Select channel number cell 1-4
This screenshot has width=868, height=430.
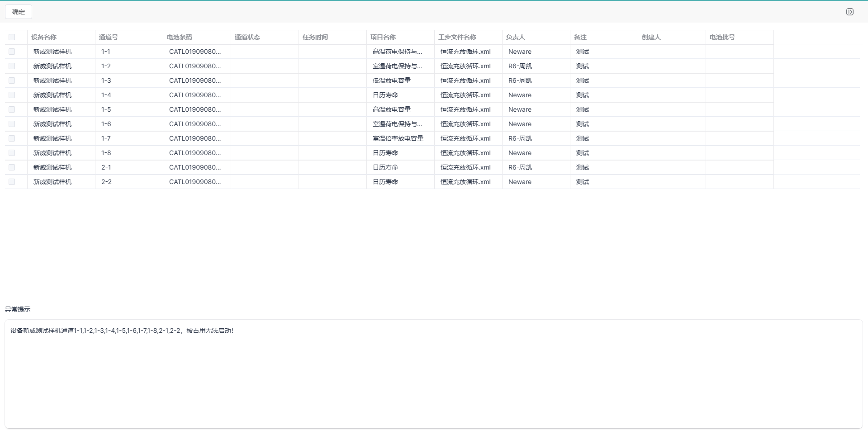point(129,95)
